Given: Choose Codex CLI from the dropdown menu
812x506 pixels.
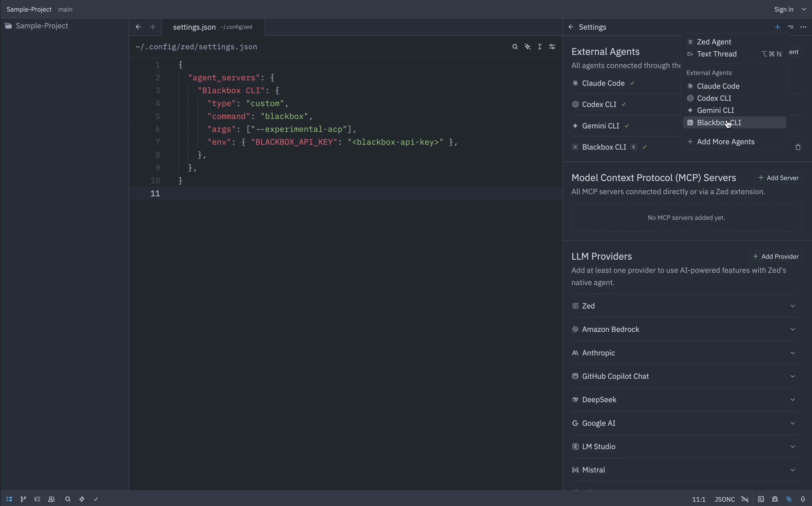Looking at the screenshot, I should [x=734, y=98].
